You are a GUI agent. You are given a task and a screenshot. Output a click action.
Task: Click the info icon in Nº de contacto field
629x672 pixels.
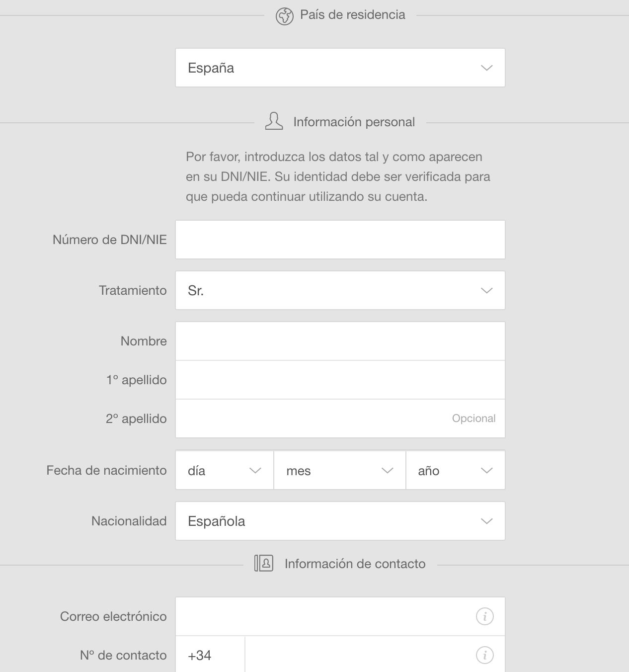[485, 655]
